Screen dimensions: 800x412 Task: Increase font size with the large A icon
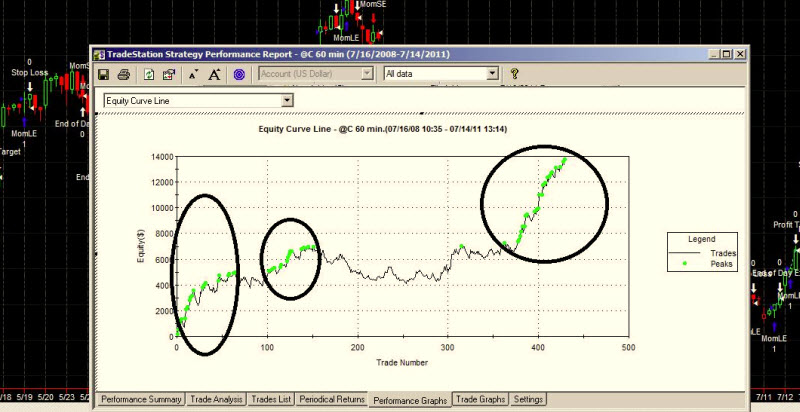(214, 74)
